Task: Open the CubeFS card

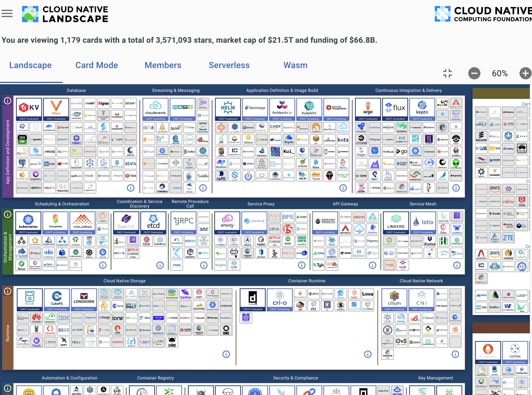Action: (x=57, y=300)
